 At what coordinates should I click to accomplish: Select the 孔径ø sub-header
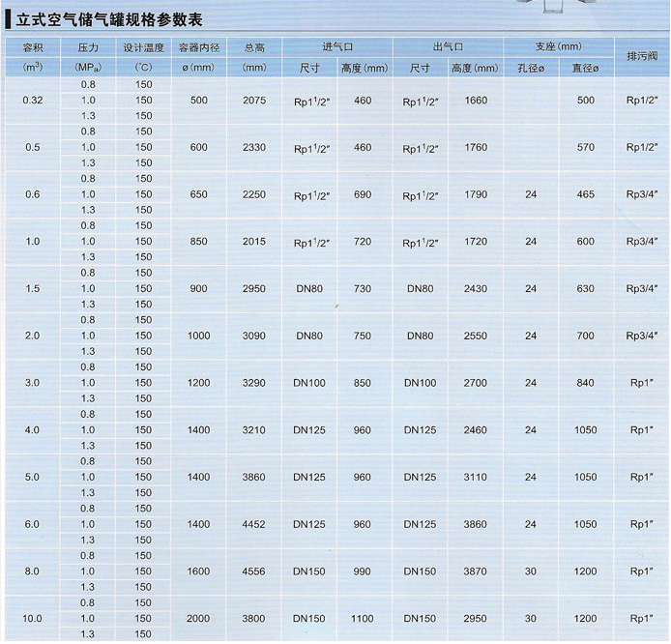pos(530,68)
